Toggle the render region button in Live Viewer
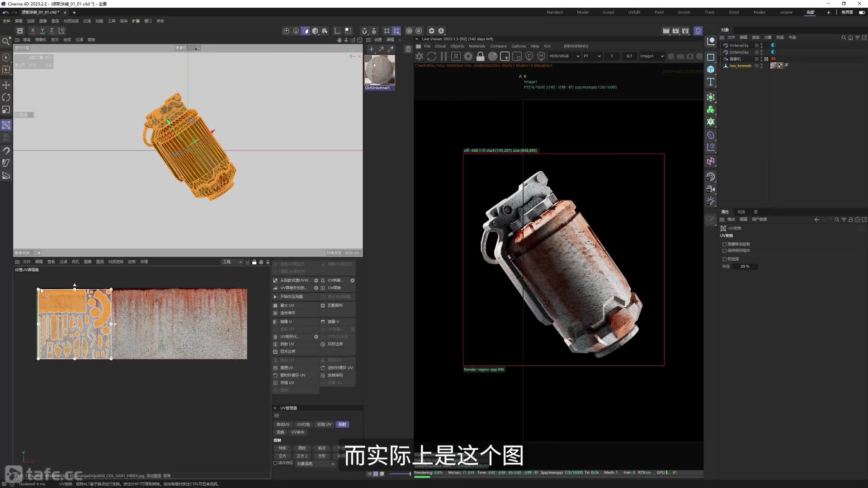This screenshot has height=488, width=868. pyautogui.click(x=505, y=56)
